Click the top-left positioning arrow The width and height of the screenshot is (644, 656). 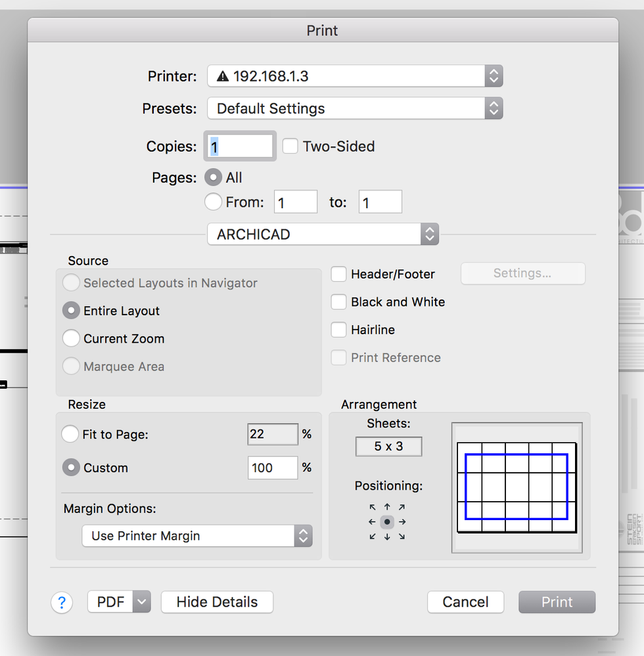point(373,508)
